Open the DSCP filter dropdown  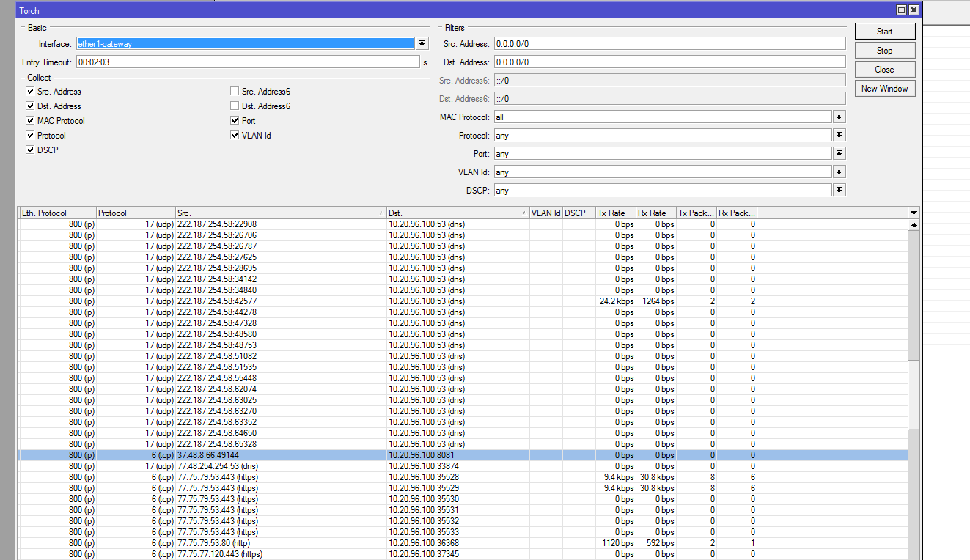click(x=839, y=191)
